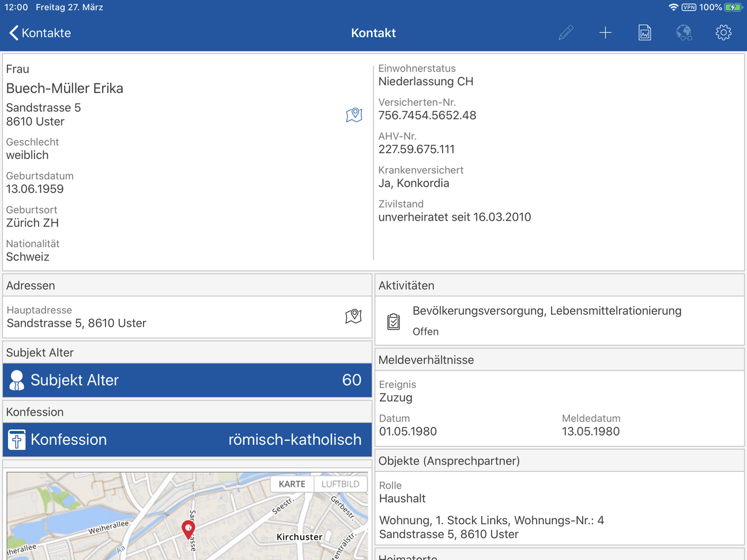747x560 pixels.
Task: Select Geburtsdatum 13.06.1959
Action: pos(35,189)
